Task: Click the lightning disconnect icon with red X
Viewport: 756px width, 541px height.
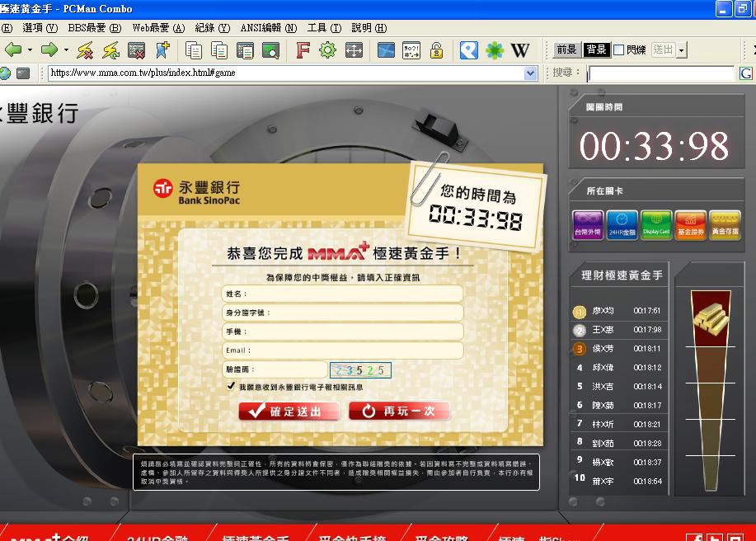Action: [x=86, y=50]
